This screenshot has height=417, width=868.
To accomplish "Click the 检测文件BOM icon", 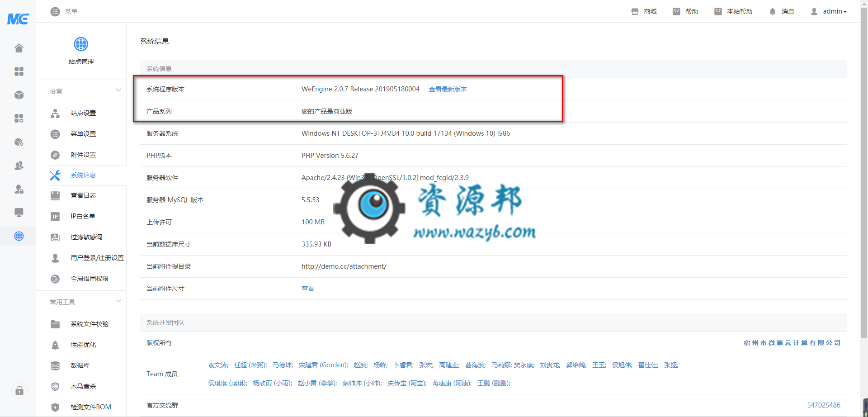I will (55, 408).
